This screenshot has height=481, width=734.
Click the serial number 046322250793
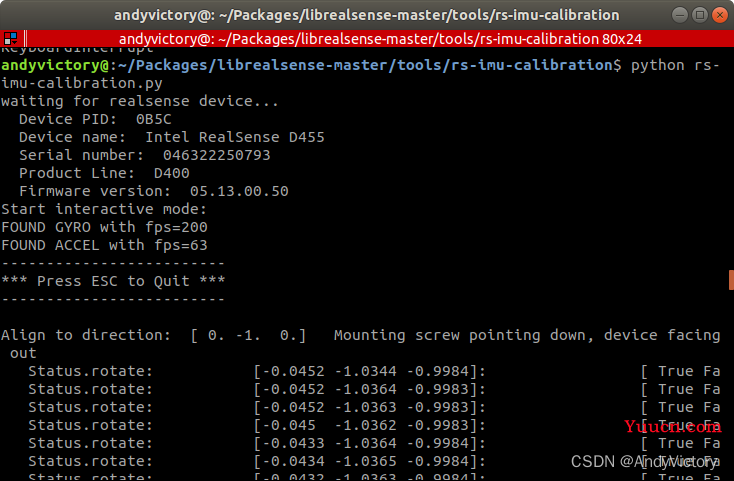coord(216,155)
